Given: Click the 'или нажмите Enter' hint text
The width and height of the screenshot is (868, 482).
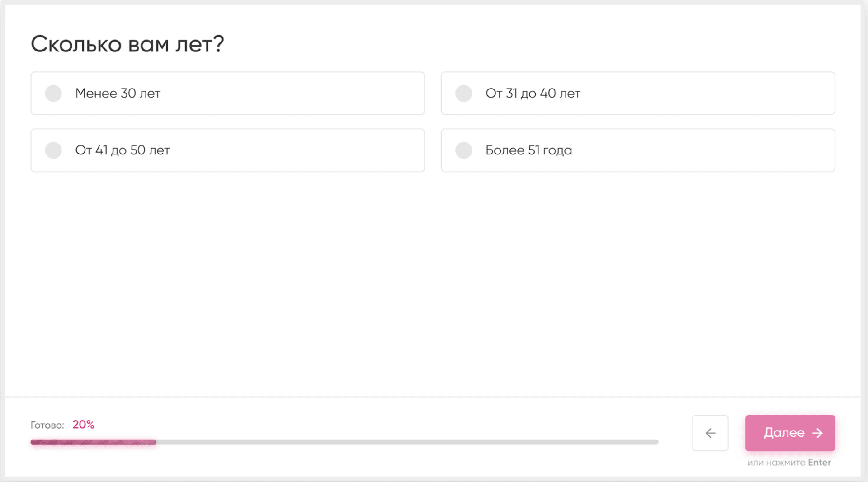Looking at the screenshot, I should [789, 463].
